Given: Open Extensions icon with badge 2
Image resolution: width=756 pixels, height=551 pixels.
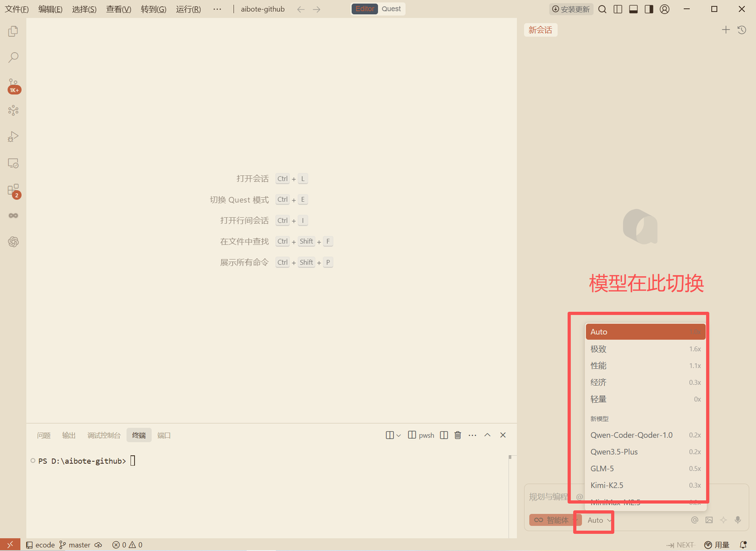Looking at the screenshot, I should click(14, 190).
